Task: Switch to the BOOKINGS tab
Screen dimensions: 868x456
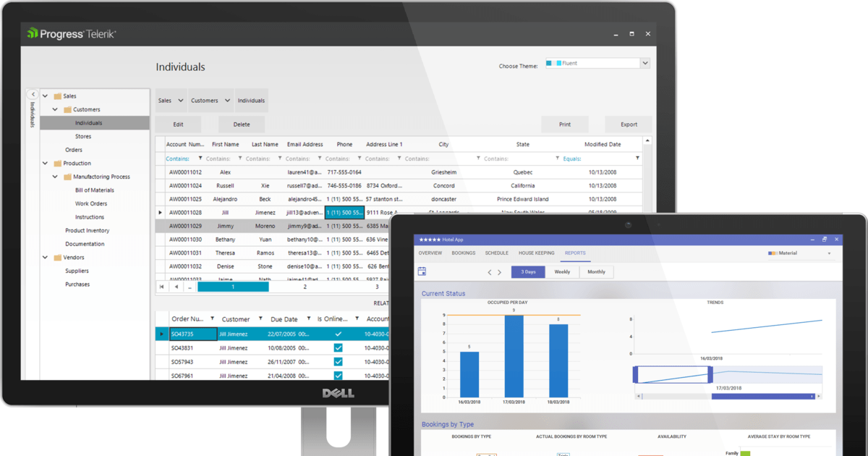Action: [x=463, y=253]
